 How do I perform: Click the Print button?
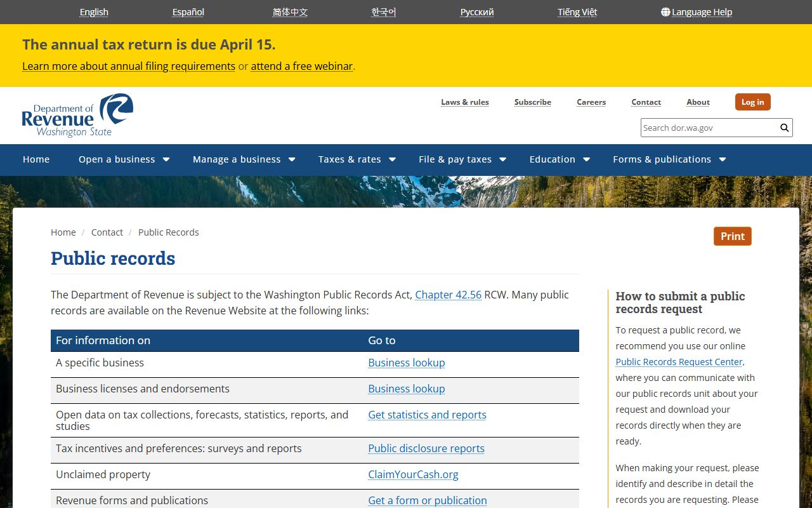click(733, 236)
